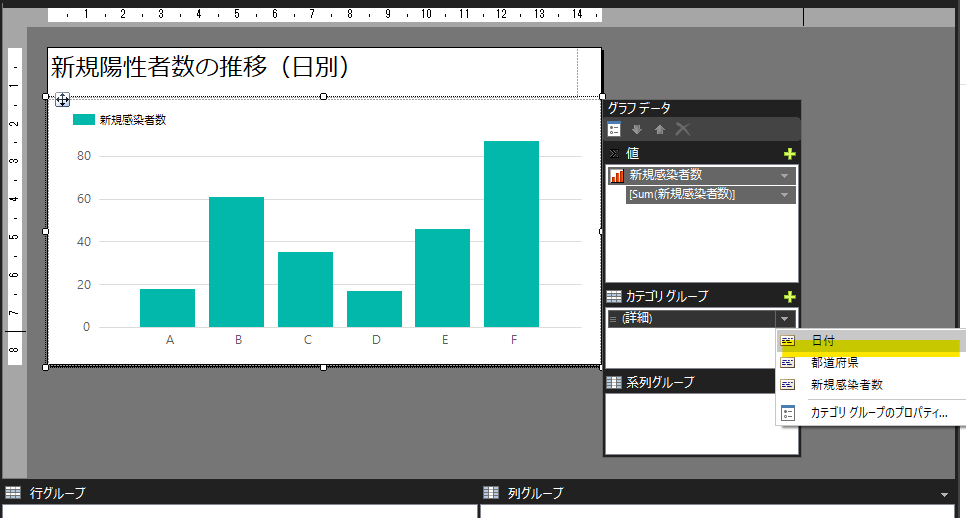Viewport: 966px width, 518px height.
Task: Open the 新規感染者数 series dropdown arrow
Action: [785, 175]
